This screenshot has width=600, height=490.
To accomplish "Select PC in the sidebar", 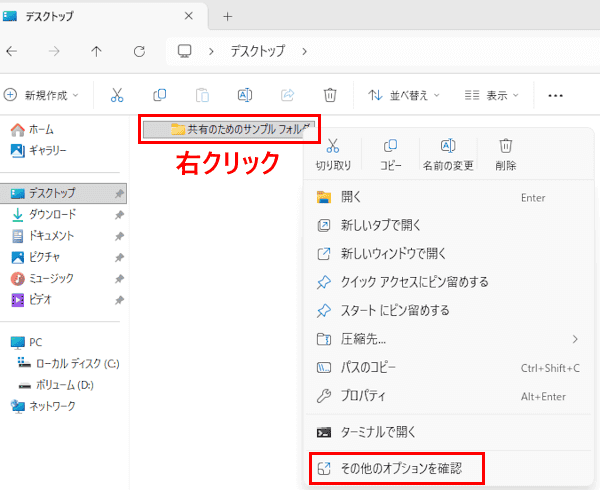I will tap(26, 342).
